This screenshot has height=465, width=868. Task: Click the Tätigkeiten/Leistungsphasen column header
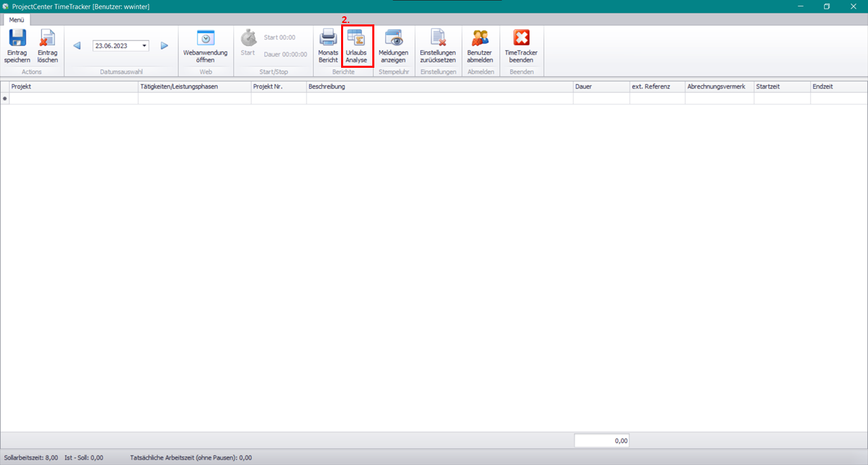pos(194,87)
